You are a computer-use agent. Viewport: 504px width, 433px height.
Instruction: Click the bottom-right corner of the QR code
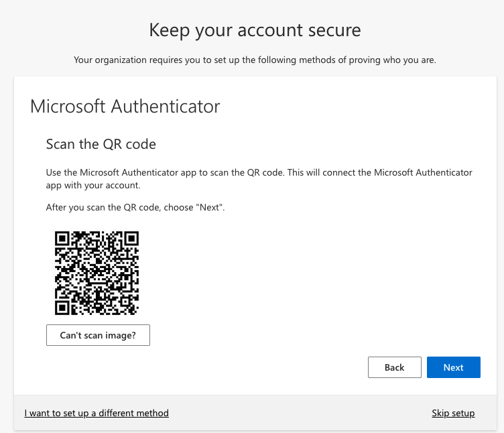(x=137, y=313)
